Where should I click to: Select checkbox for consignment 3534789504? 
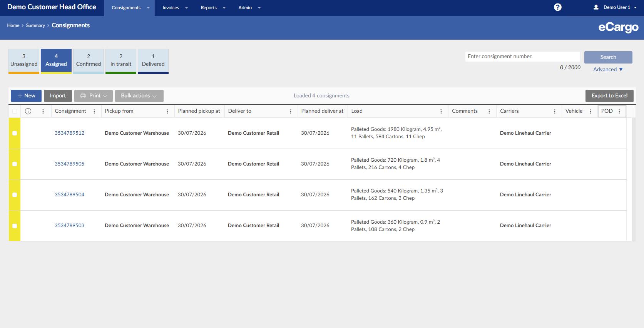tap(15, 195)
